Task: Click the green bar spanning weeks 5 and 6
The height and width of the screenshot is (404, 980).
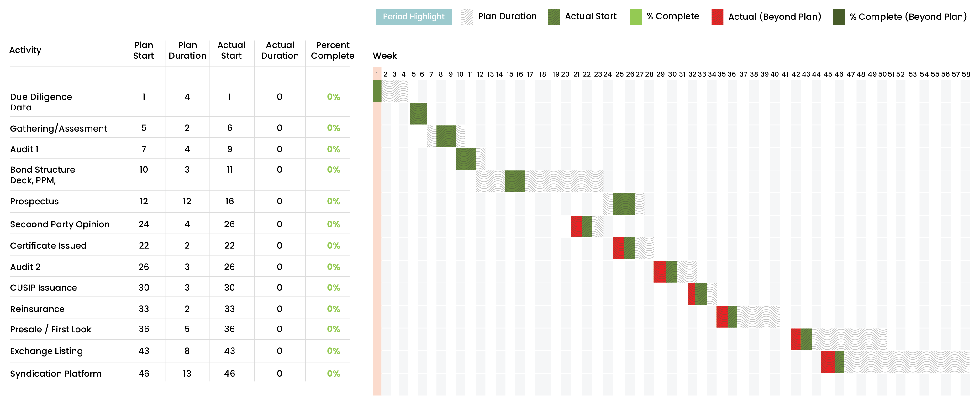Action: [x=418, y=113]
